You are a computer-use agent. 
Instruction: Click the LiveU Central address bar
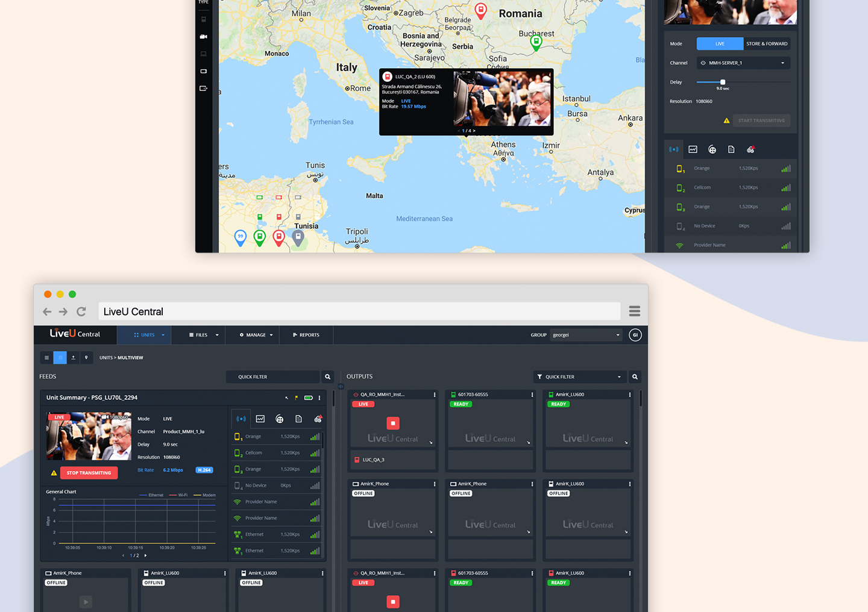(359, 311)
